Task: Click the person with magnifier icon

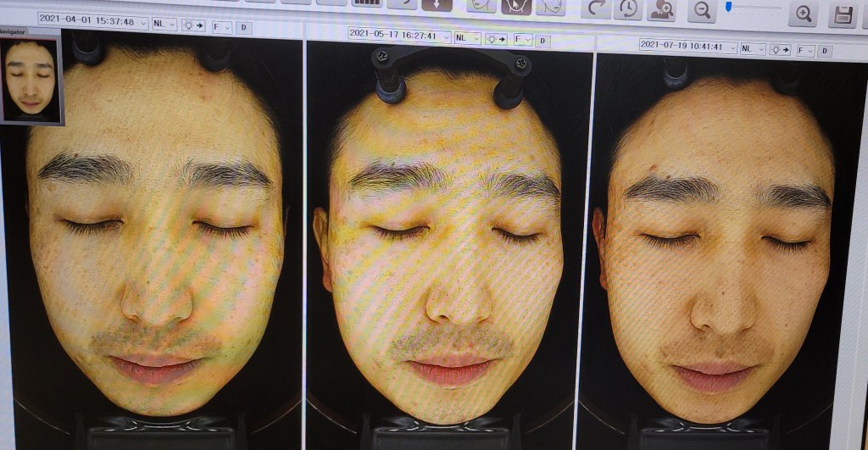Action: 661,9
